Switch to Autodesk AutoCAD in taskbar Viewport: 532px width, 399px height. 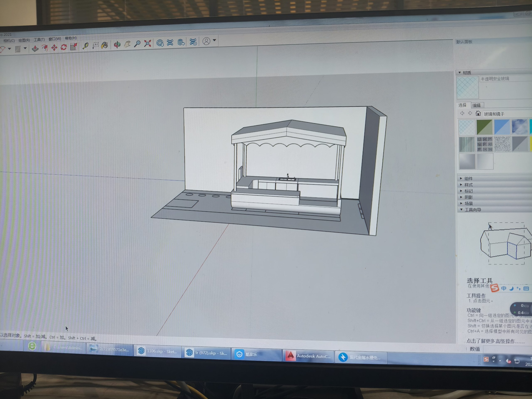[308, 356]
